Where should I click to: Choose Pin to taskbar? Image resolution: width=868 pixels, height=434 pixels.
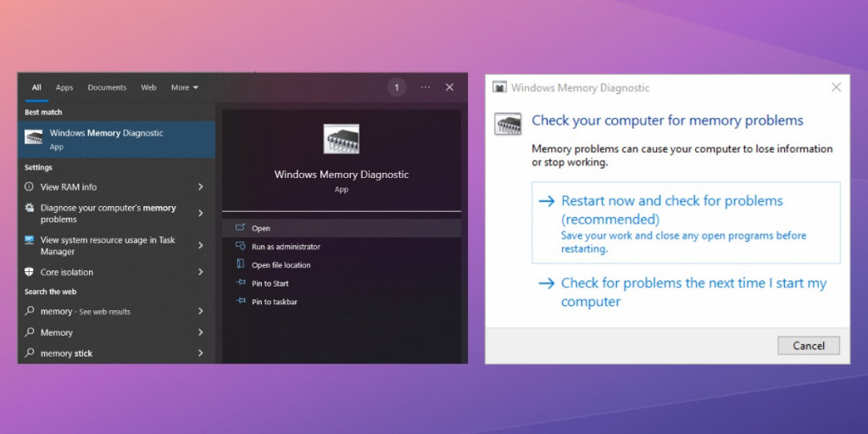point(342,302)
